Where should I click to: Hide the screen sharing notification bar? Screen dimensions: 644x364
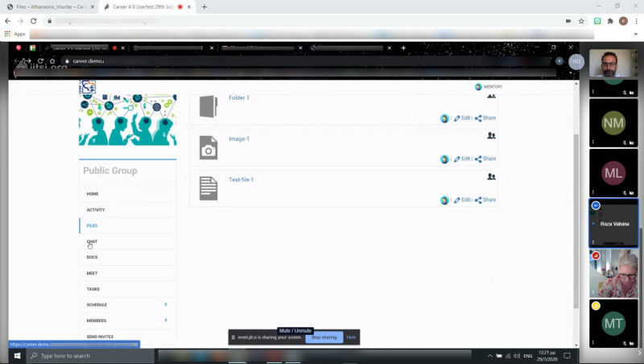tap(351, 337)
